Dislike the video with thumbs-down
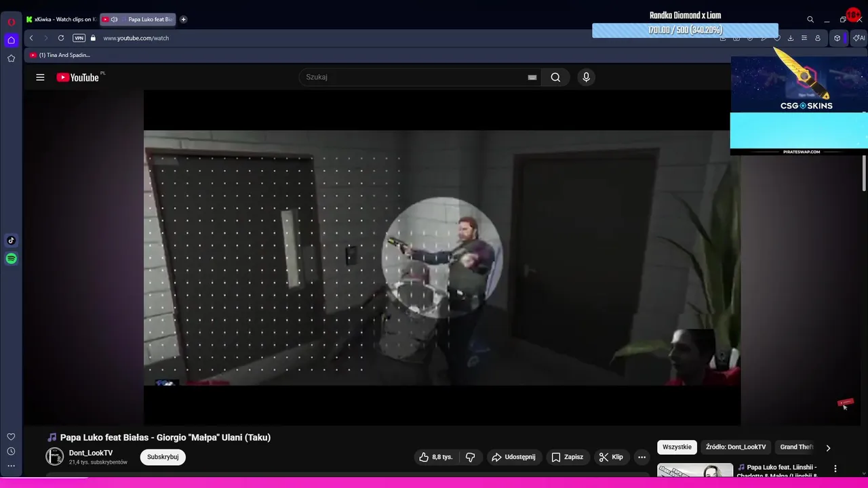The width and height of the screenshot is (868, 488). 471,457
